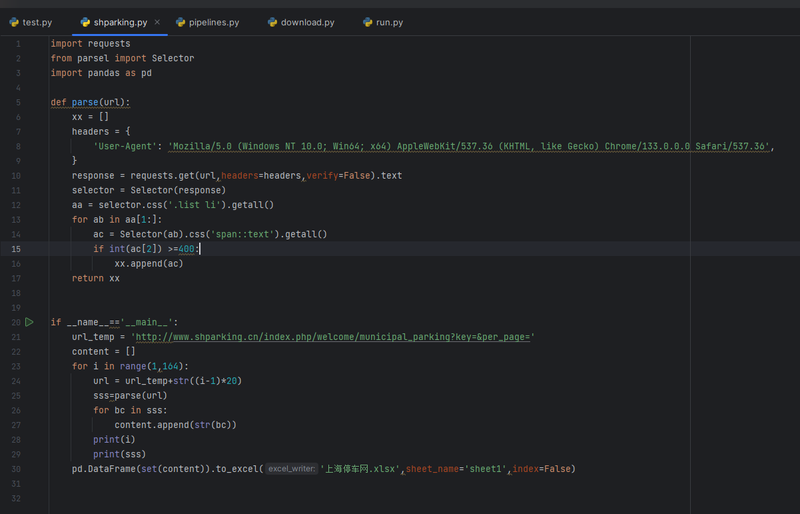Click line number 5 in the gutter
This screenshot has height=514, width=800.
[x=18, y=102]
